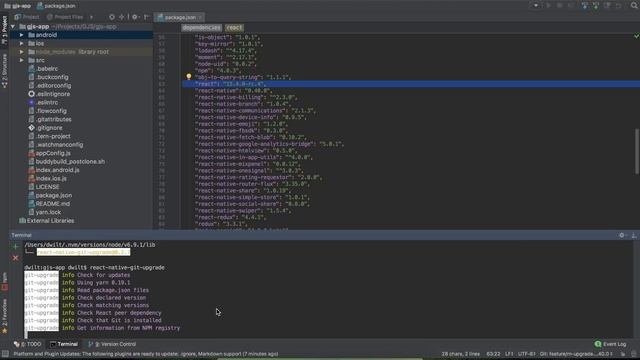This screenshot has height=360, width=640.
Task: Switch to the Project view tab
Action: [x=27, y=17]
